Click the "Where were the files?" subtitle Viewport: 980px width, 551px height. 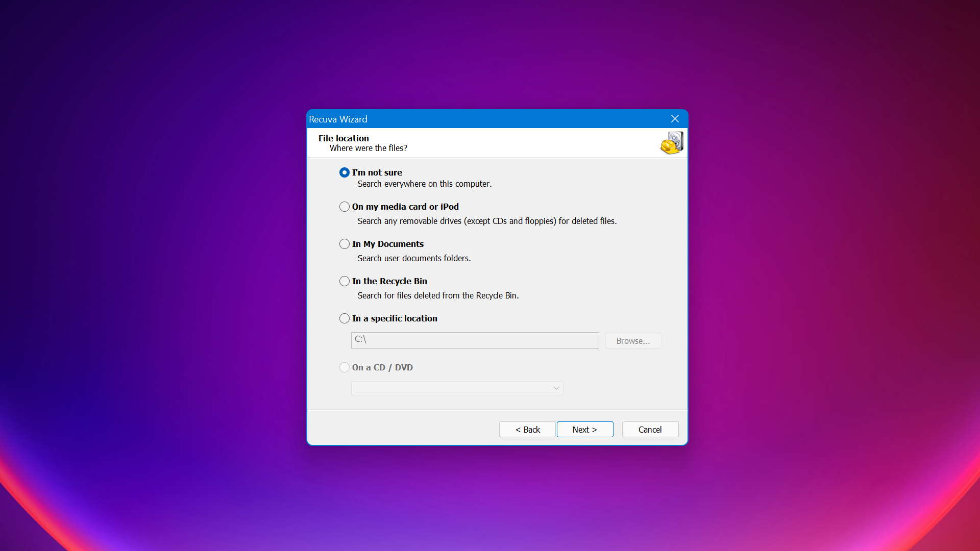tap(369, 148)
